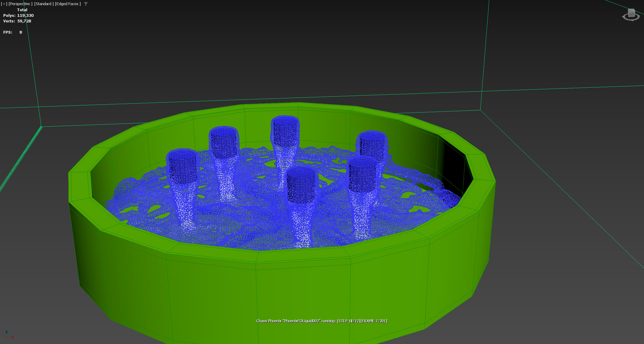Click the viewport filter funnel icon
The width and height of the screenshot is (644, 344).
click(86, 4)
